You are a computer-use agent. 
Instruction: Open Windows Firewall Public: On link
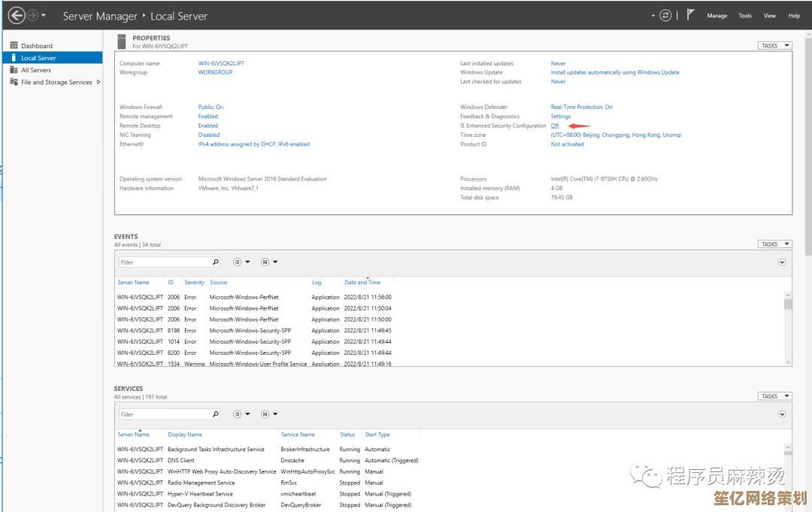pos(211,108)
